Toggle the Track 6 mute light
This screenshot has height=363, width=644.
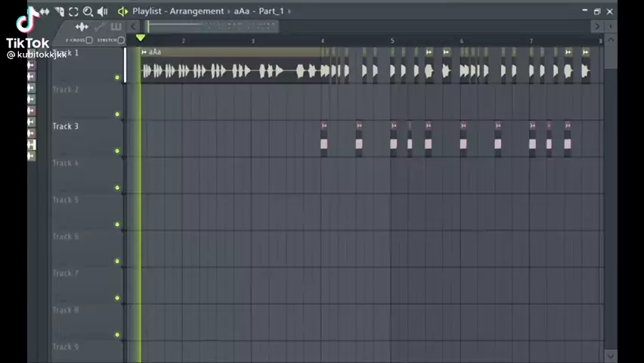point(117,261)
